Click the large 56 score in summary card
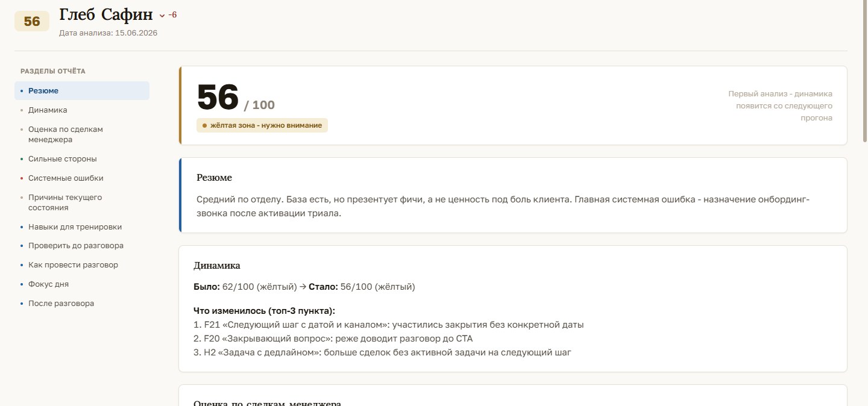The image size is (868, 406). click(218, 98)
